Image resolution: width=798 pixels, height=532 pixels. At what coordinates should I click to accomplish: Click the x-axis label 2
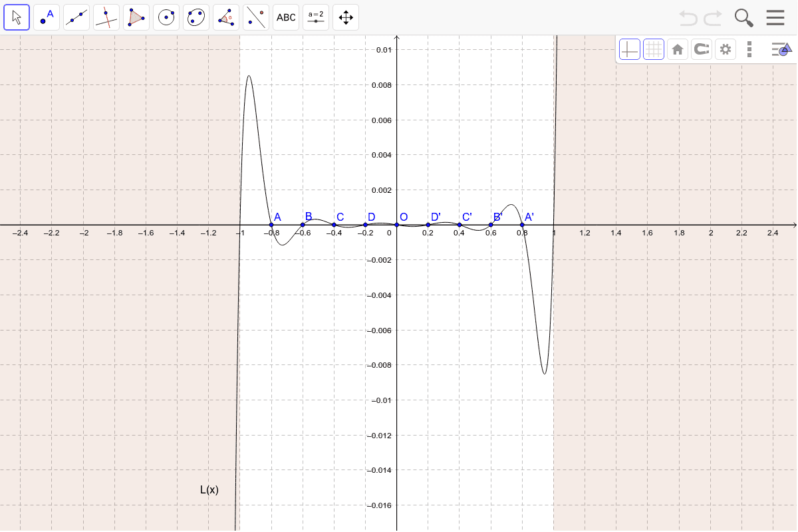(x=710, y=233)
